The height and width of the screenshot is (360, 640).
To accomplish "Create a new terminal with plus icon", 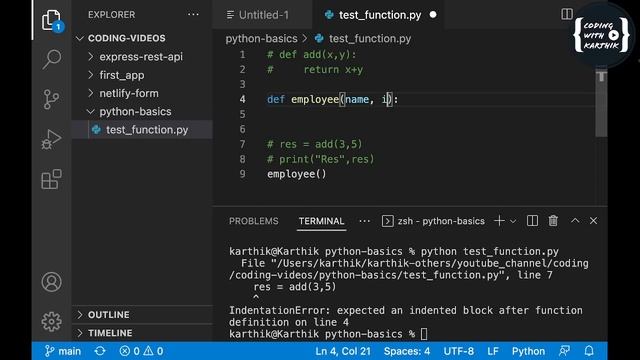I will 499,221.
